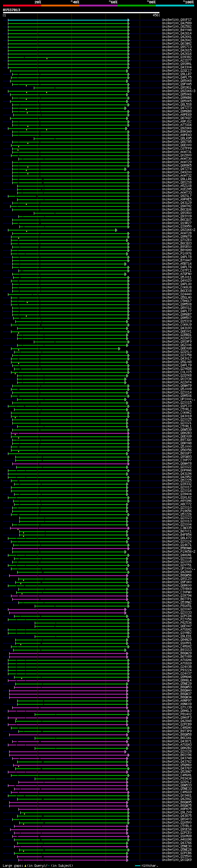
Task: Select hit label UniRef100_Q4PLT5
Action: (177, 78)
